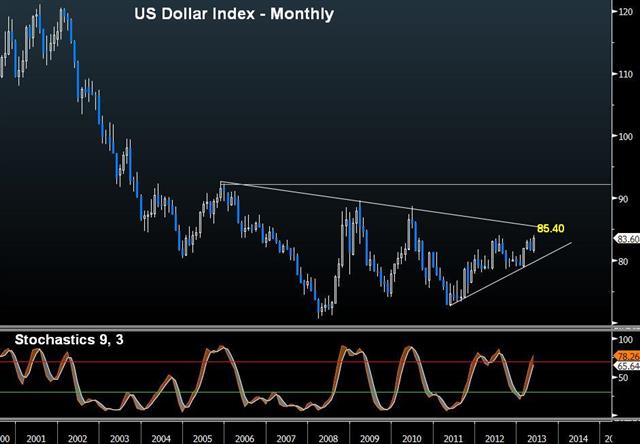Select the 2002 year label on time axis
The image size is (640, 444).
click(78, 439)
